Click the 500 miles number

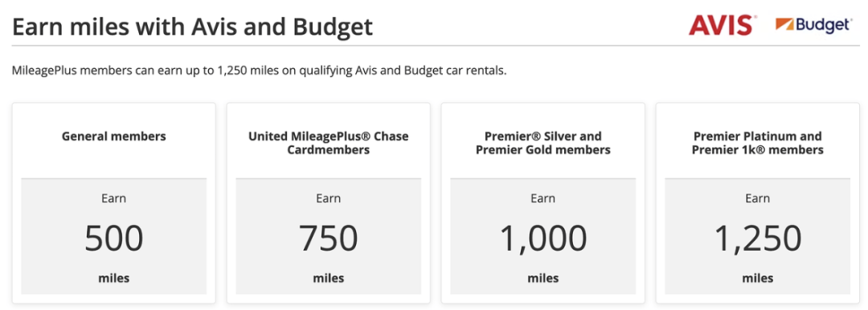coord(114,239)
